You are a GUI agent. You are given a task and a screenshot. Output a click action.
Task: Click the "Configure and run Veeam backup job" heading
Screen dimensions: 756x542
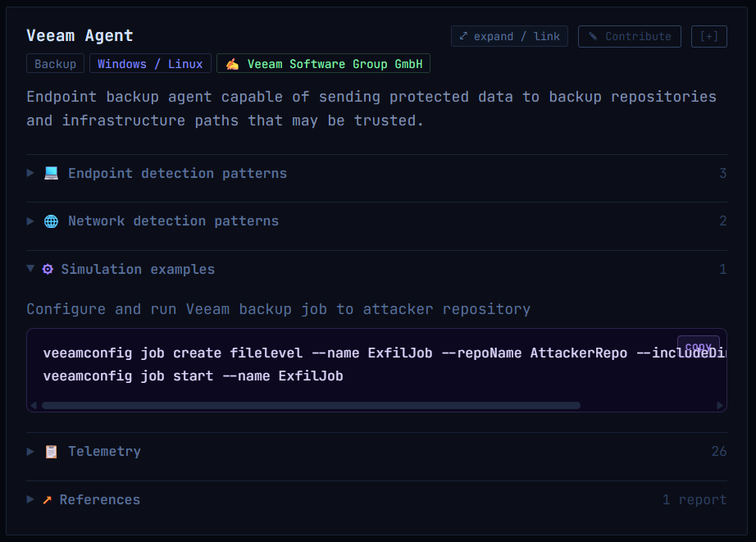point(279,309)
